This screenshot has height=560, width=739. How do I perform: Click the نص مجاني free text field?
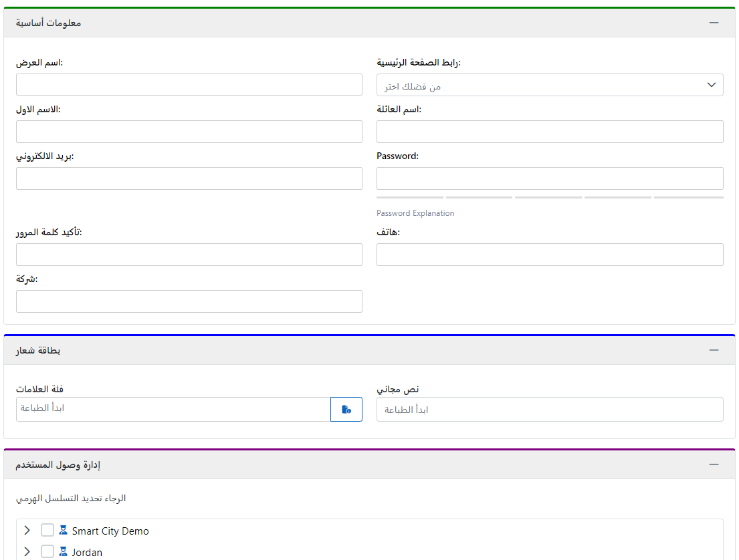point(550,410)
